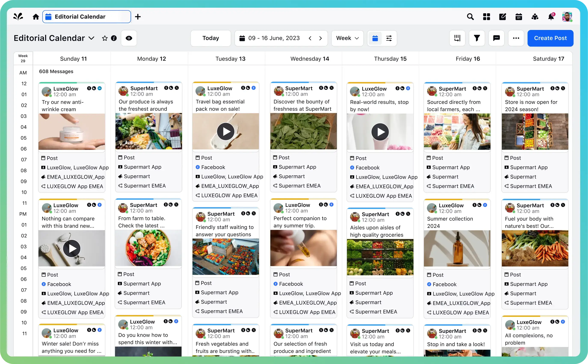588x364 pixels.
Task: Click the Today button to reset date
Action: [210, 38]
